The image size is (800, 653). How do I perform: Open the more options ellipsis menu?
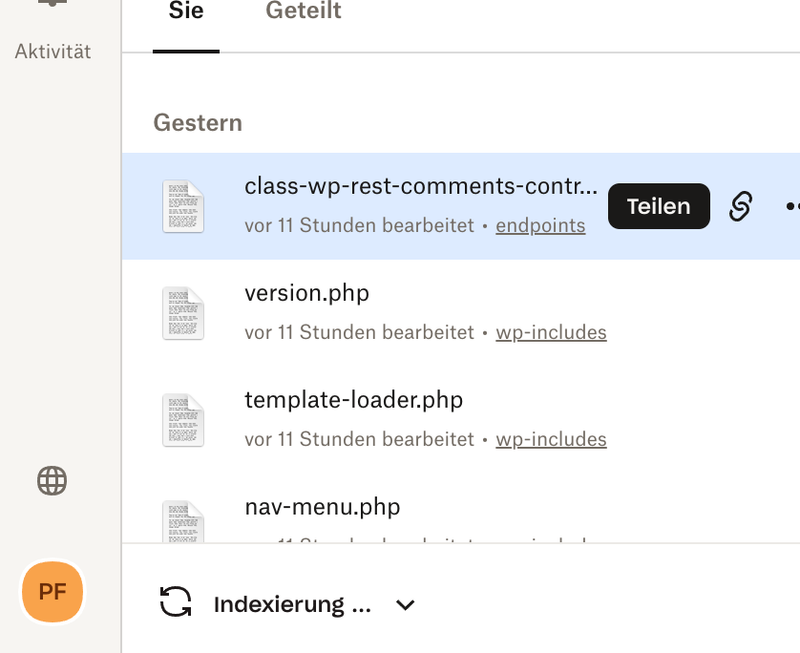(x=792, y=207)
